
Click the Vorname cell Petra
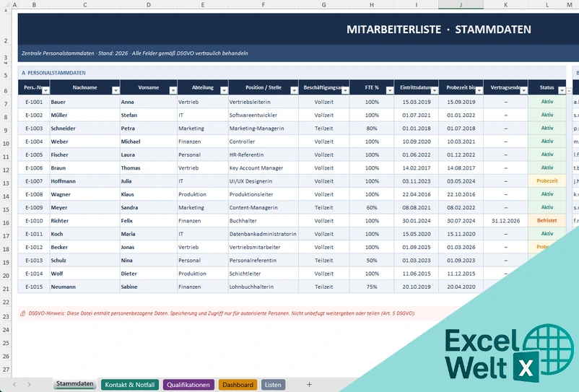[149, 129]
